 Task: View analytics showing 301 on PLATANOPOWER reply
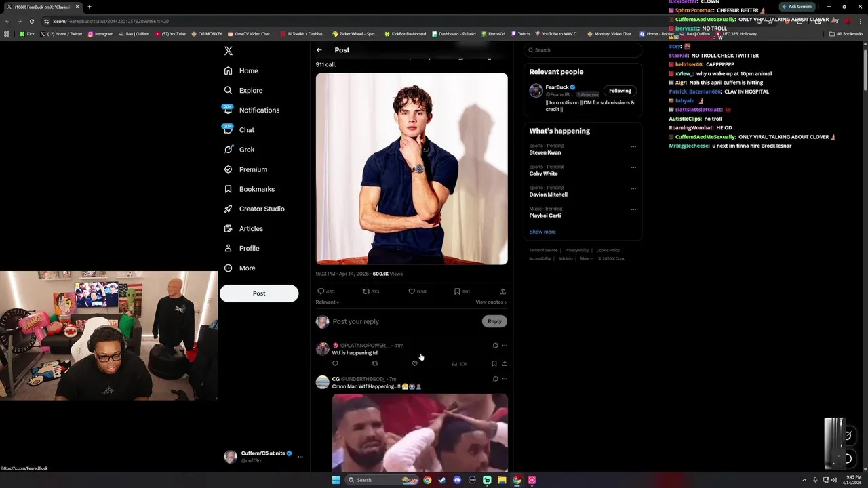point(459,363)
